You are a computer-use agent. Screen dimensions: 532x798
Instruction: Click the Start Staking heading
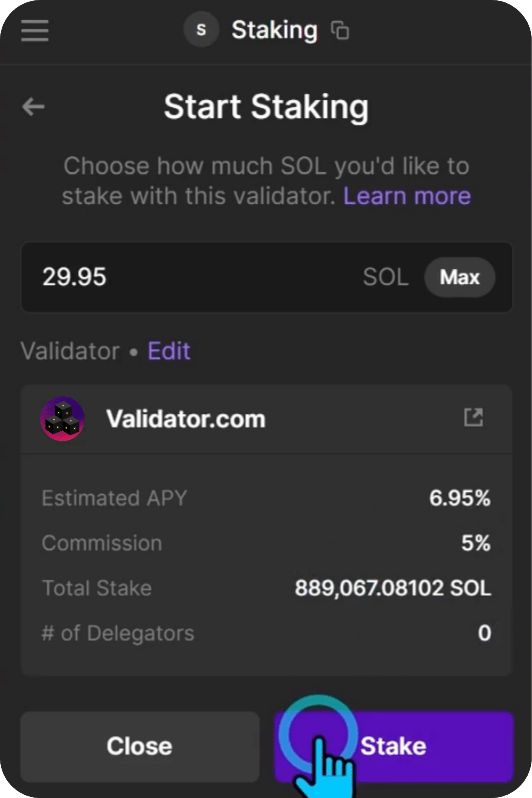click(x=266, y=107)
